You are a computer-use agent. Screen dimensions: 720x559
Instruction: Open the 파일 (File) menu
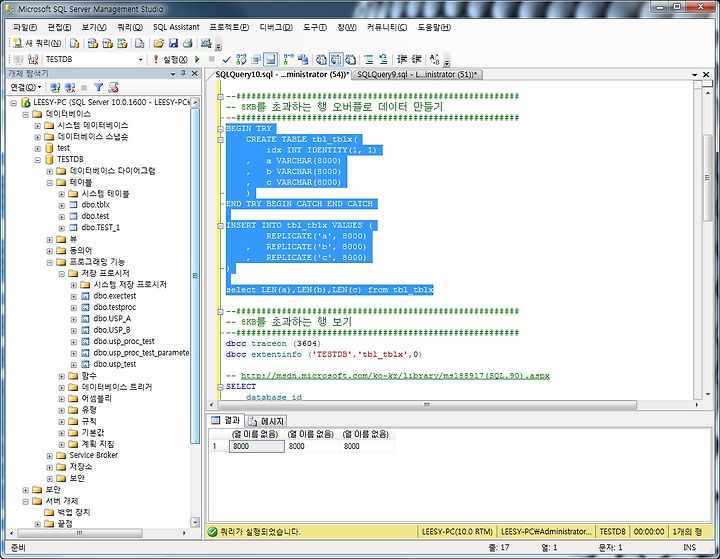coord(25,27)
